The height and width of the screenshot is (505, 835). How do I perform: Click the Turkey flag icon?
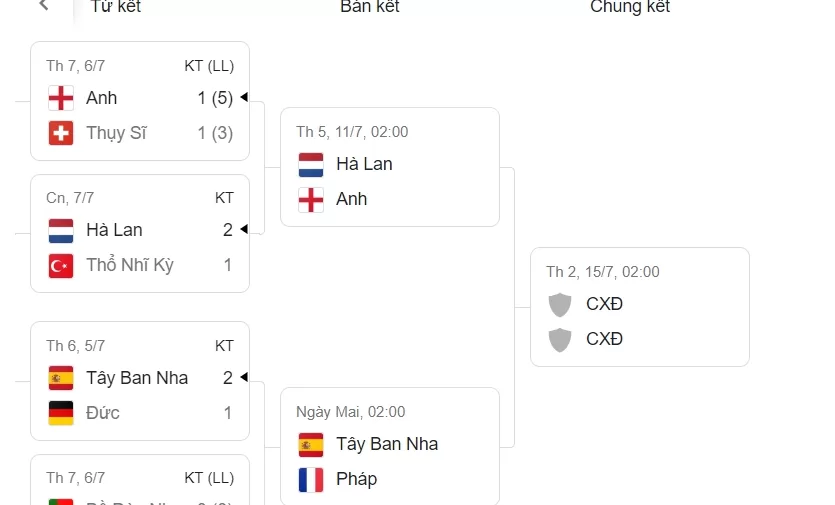(x=61, y=265)
